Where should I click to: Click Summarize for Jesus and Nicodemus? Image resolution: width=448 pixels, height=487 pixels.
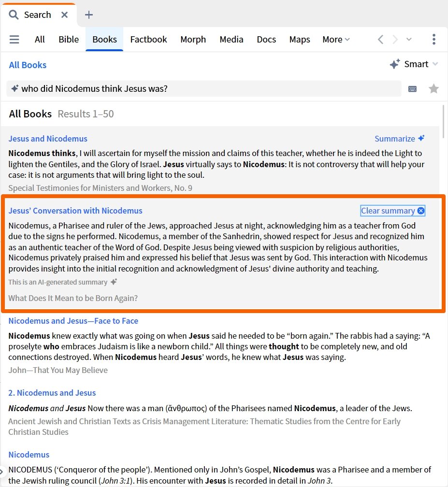[x=395, y=139]
